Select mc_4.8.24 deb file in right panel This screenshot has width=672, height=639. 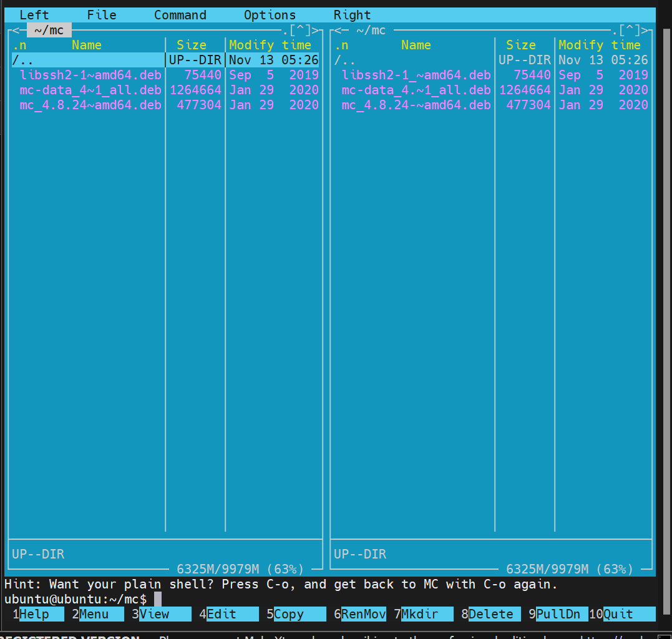click(416, 105)
